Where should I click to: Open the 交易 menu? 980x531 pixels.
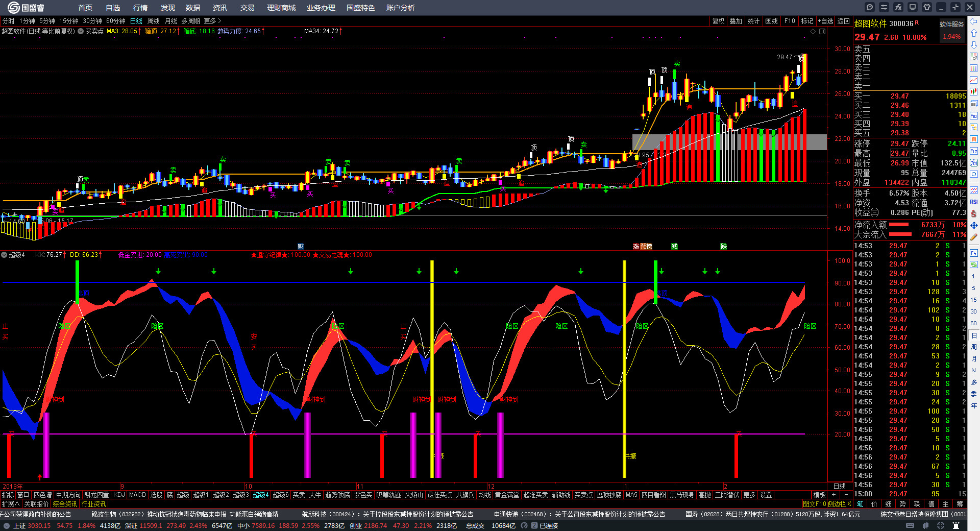(248, 8)
